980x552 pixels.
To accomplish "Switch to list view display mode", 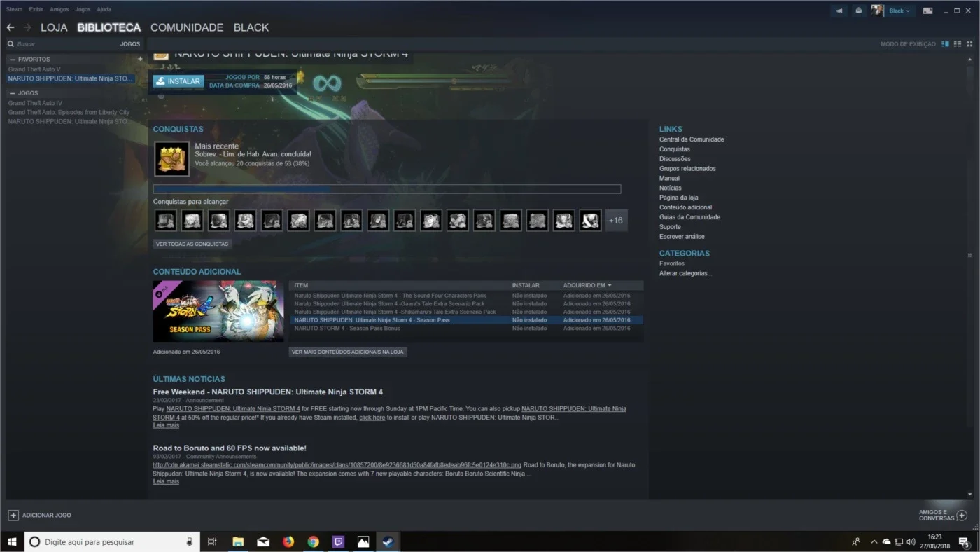I will click(x=958, y=44).
